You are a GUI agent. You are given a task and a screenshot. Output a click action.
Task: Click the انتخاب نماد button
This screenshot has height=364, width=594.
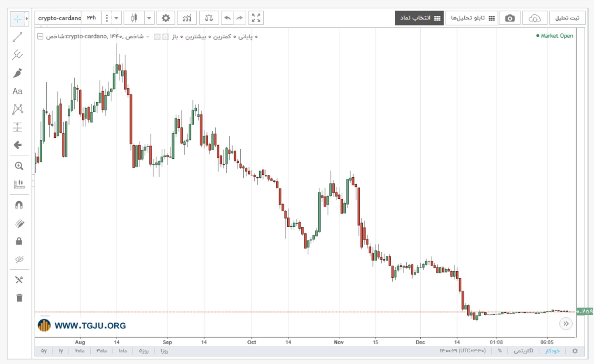[420, 18]
